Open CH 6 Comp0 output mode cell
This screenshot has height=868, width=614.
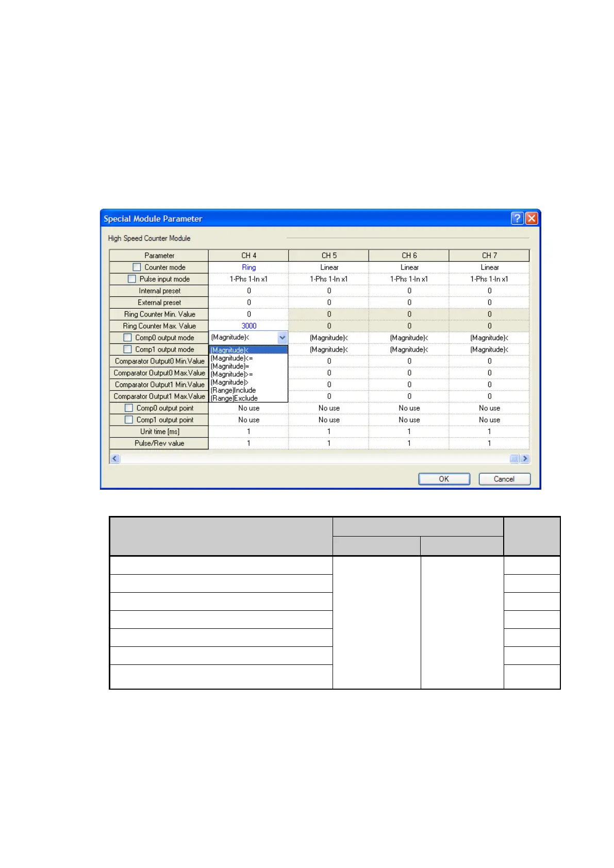(409, 338)
